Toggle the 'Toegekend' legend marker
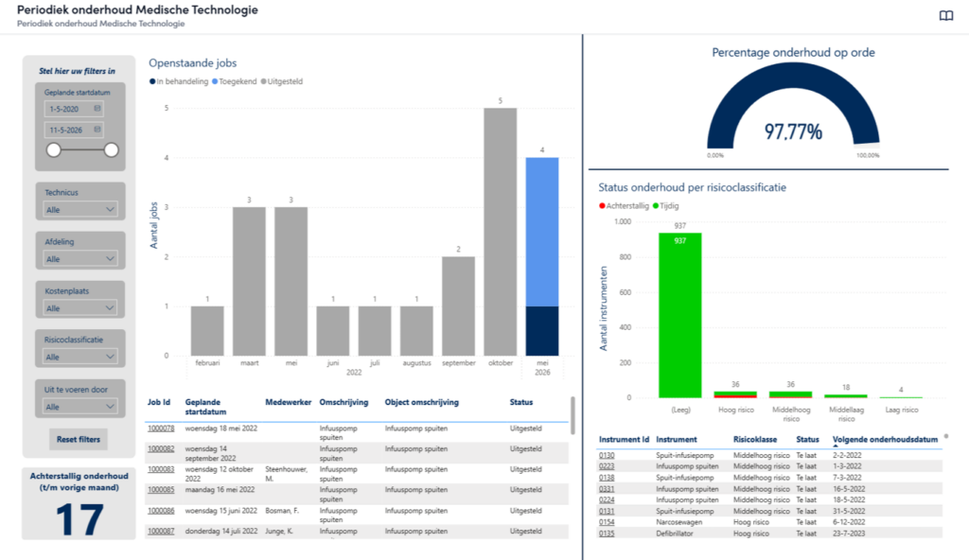 point(215,81)
